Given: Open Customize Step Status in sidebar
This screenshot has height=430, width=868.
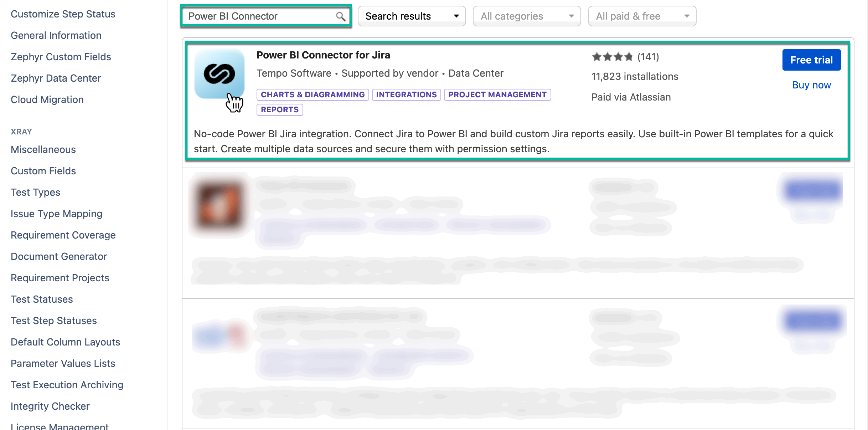Looking at the screenshot, I should [x=63, y=14].
